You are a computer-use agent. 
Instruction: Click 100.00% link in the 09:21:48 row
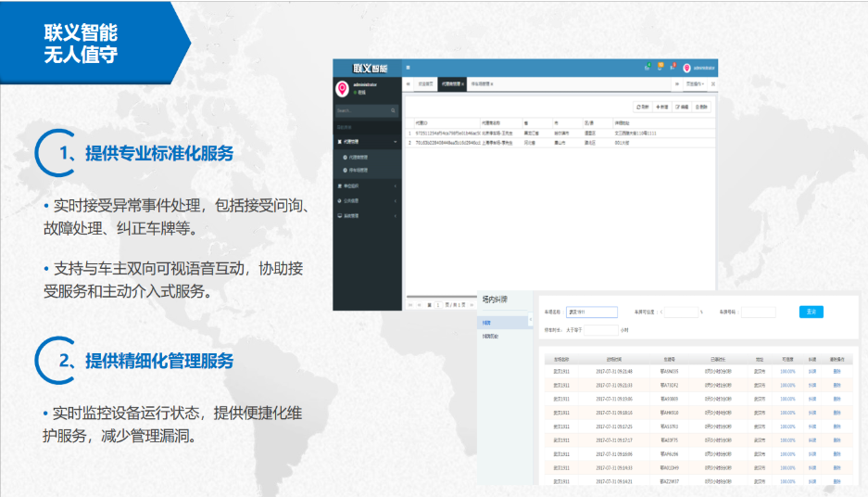787,371
